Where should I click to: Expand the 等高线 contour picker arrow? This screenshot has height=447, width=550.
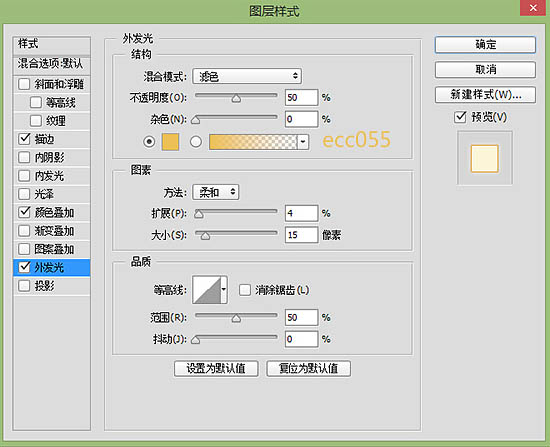[x=224, y=290]
